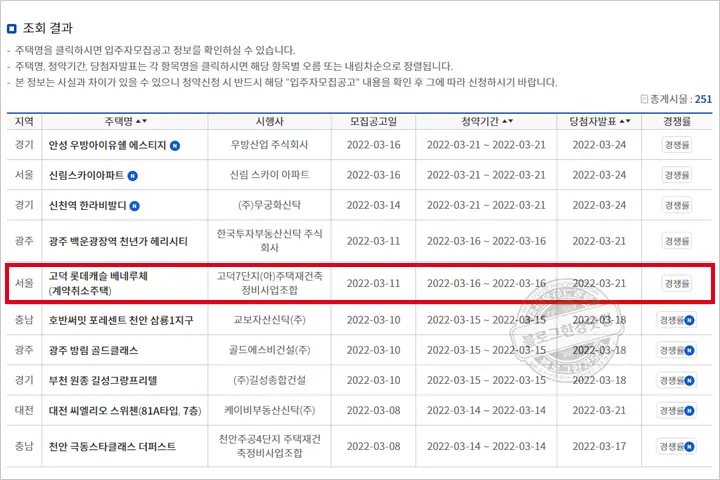Open 안성 우방아이유쉘 에스티지 housing notice
Viewport: 720px width, 480px height.
click(107, 145)
